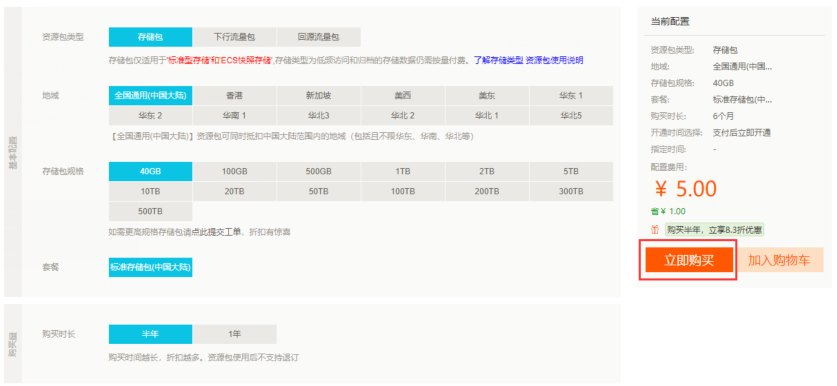
Task: Select the 华北 2 region
Action: point(403,115)
